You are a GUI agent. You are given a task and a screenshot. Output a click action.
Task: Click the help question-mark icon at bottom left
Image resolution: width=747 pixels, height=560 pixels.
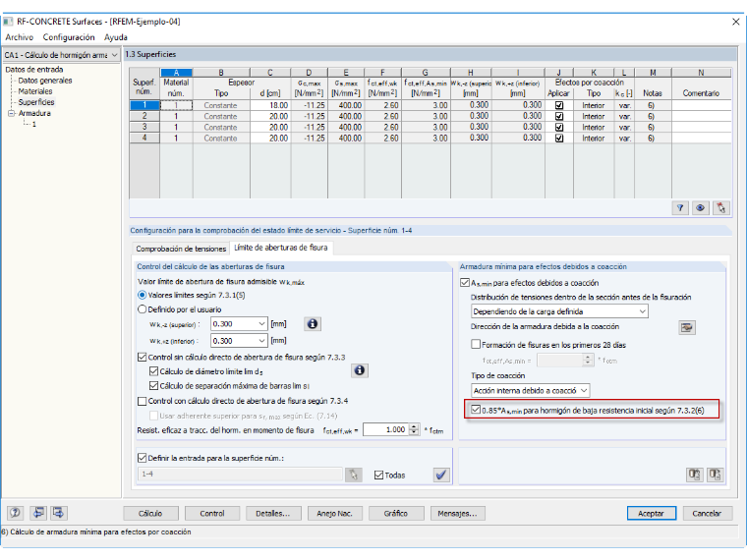[x=16, y=513]
